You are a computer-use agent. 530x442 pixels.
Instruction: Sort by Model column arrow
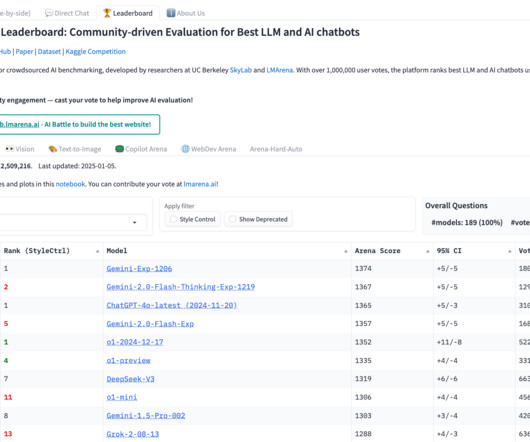pos(346,251)
